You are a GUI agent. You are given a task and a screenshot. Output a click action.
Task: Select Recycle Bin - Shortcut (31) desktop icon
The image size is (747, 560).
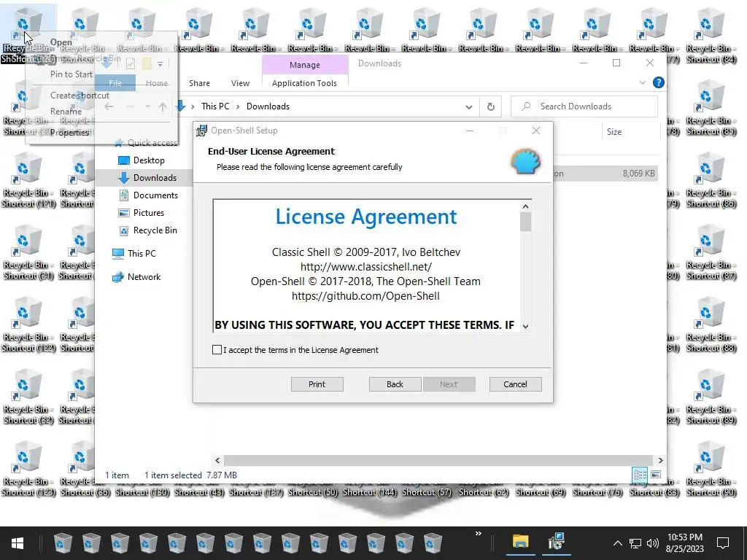tap(28, 253)
